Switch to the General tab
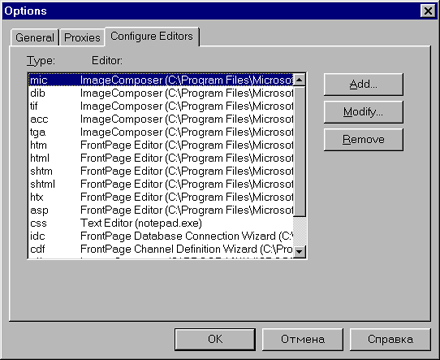The width and height of the screenshot is (440, 360). tap(35, 37)
